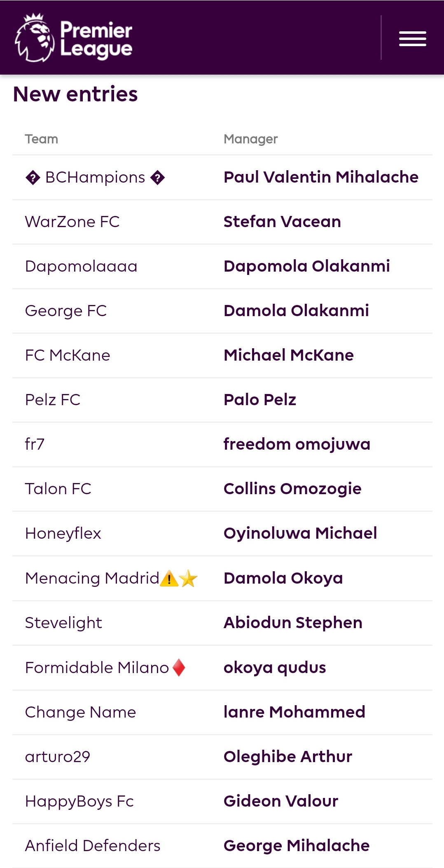Open manager George Mihalache
The image size is (444, 868).
[x=297, y=846]
